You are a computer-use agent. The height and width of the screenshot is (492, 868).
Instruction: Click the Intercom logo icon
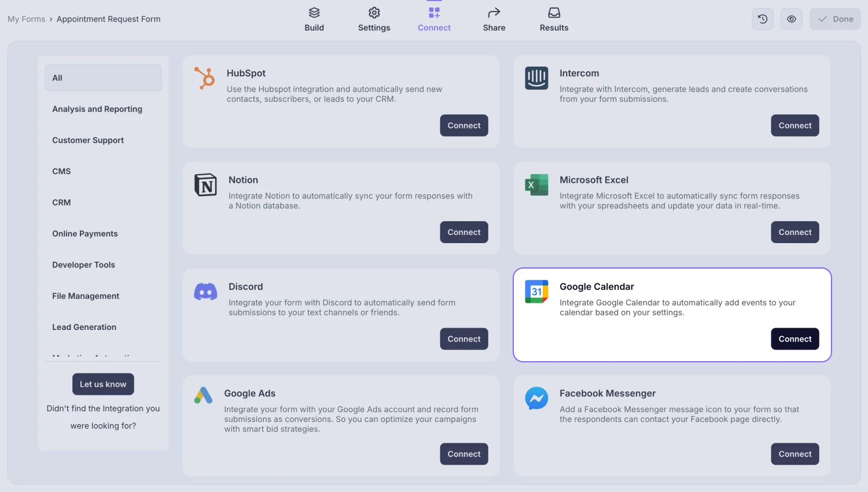536,78
